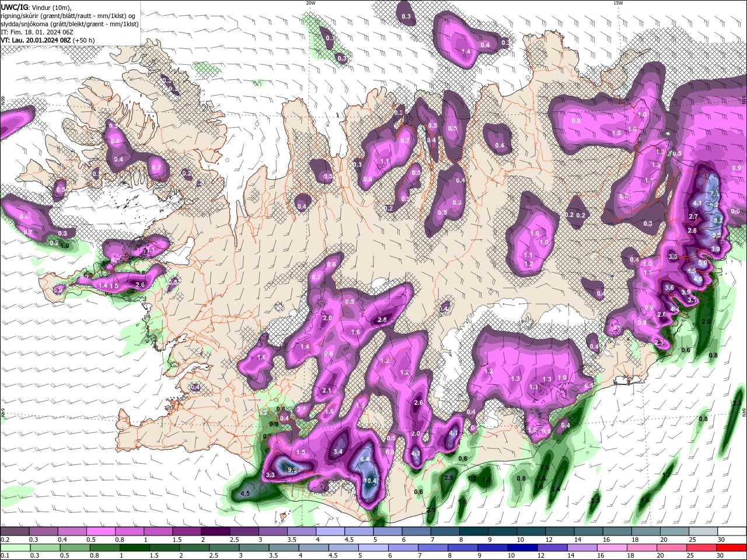
Task: Click the coral-red rain swatch labeled 25
Action: 701,547
